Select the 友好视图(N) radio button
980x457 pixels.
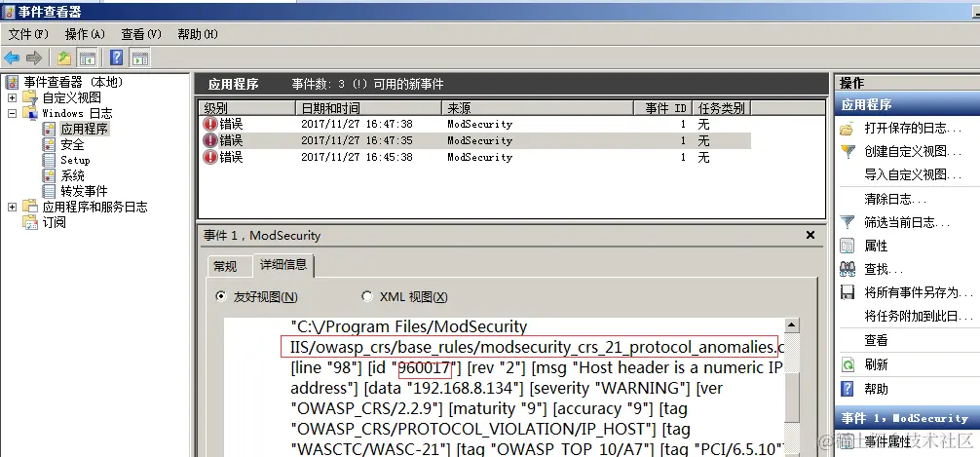coord(221,296)
